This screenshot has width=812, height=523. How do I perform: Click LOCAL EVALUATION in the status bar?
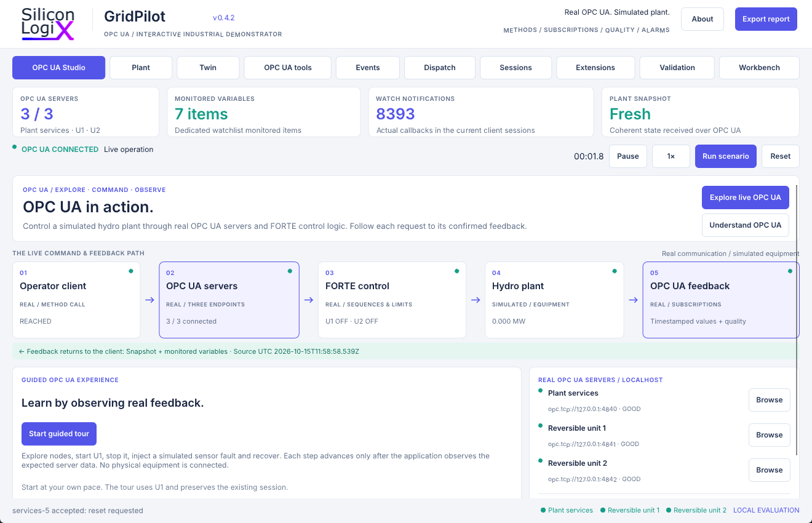coord(766,510)
